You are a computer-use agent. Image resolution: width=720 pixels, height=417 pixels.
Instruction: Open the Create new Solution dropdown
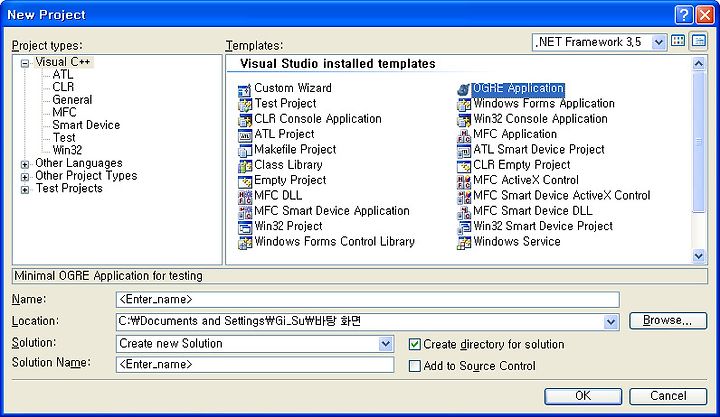tap(386, 344)
